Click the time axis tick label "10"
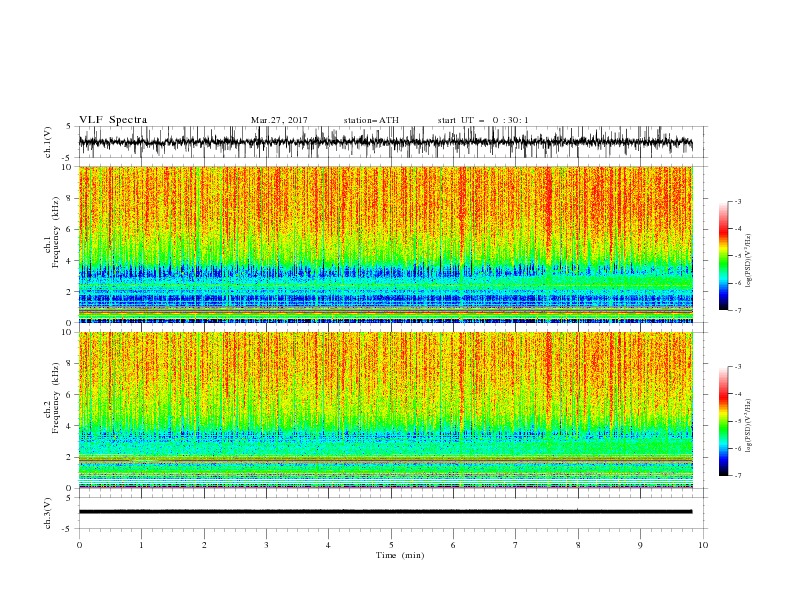Image resolution: width=792 pixels, height=612 pixels. coord(703,545)
